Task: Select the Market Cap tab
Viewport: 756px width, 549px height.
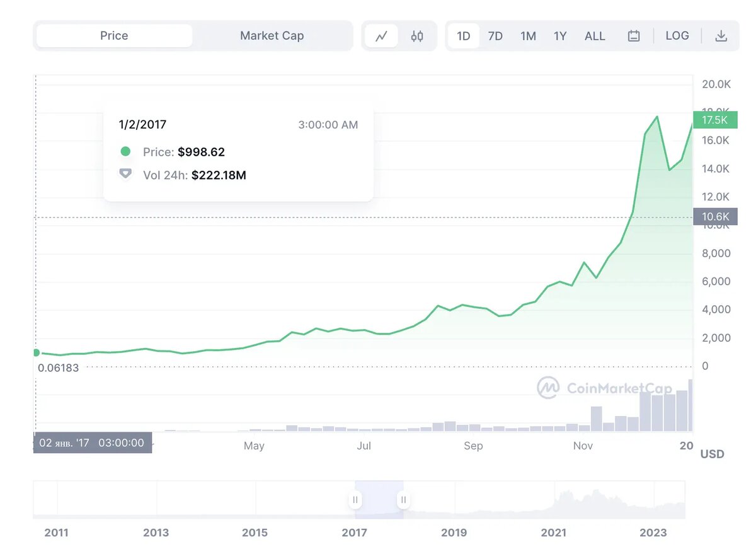Action: tap(272, 36)
